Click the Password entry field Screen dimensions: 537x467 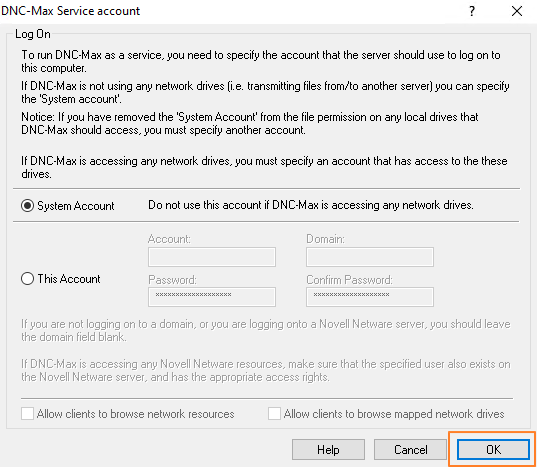[x=212, y=296]
